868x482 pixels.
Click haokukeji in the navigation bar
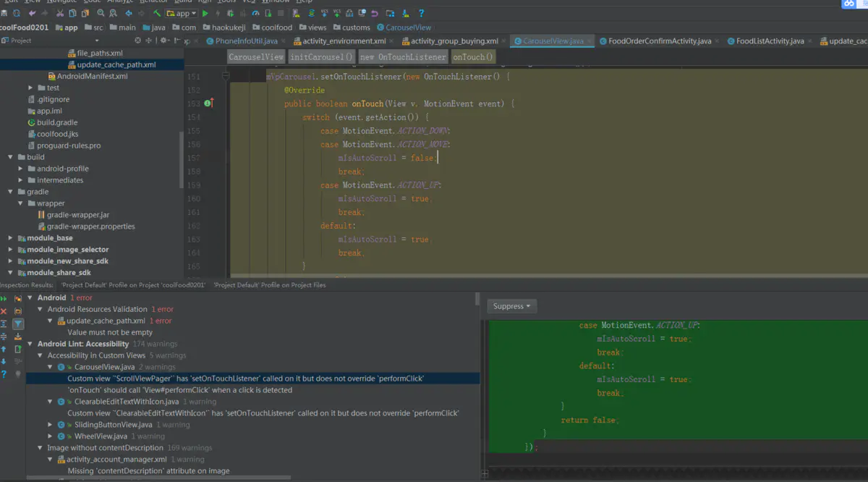tap(223, 28)
